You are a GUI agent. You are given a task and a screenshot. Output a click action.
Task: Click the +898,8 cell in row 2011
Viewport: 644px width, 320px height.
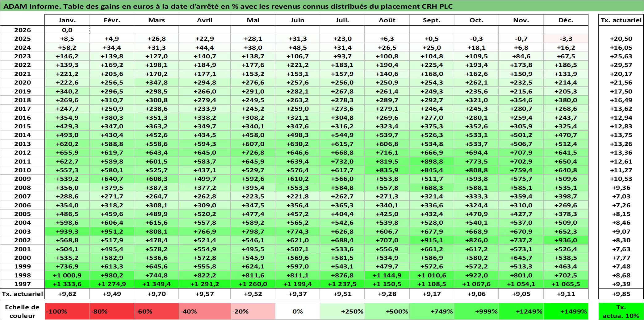(x=432, y=161)
